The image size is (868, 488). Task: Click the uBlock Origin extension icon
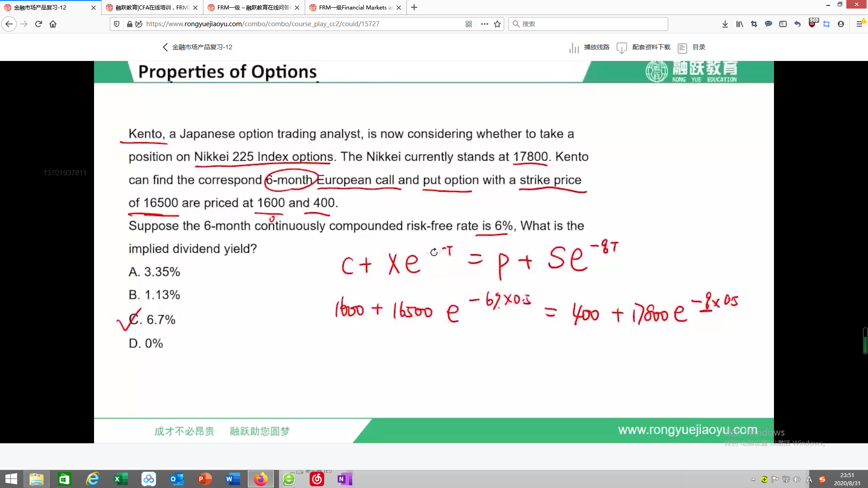tap(812, 23)
